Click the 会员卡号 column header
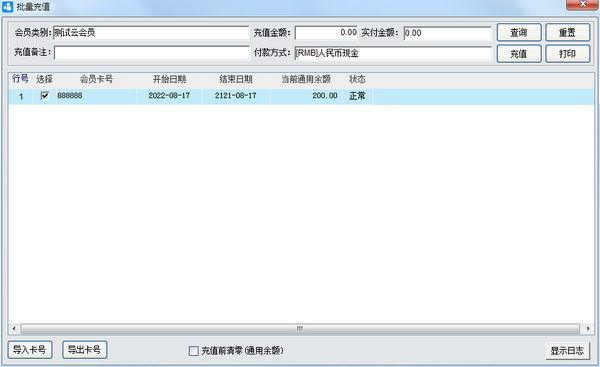The image size is (600, 367). point(96,79)
